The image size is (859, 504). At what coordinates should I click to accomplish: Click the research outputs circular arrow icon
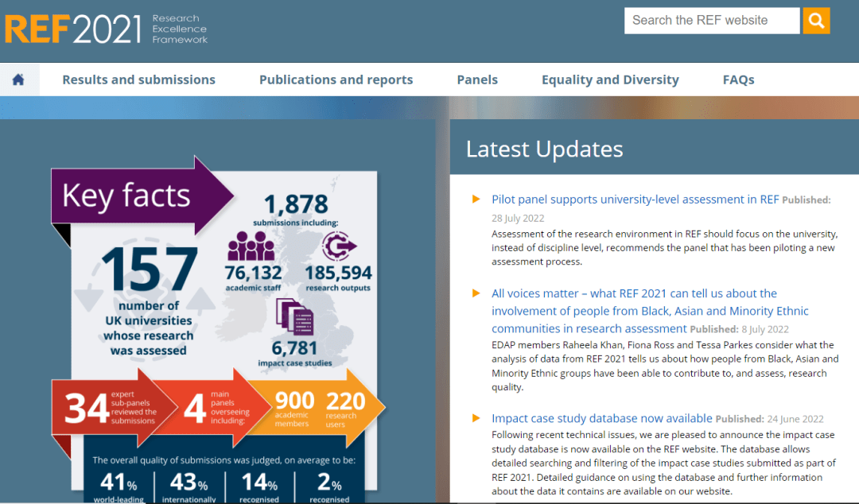[x=337, y=246]
